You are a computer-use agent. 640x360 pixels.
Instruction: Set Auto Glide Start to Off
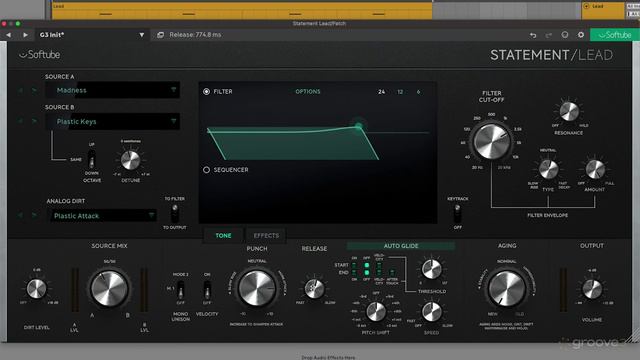(367, 265)
